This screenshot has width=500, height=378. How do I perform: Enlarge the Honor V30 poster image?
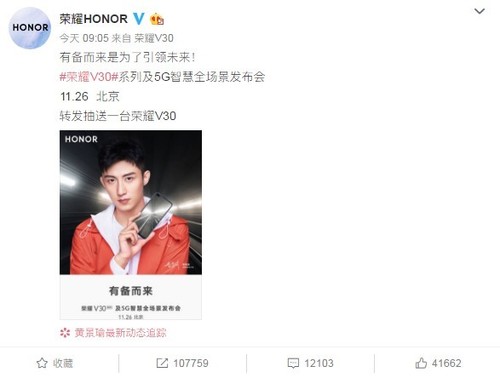131,225
